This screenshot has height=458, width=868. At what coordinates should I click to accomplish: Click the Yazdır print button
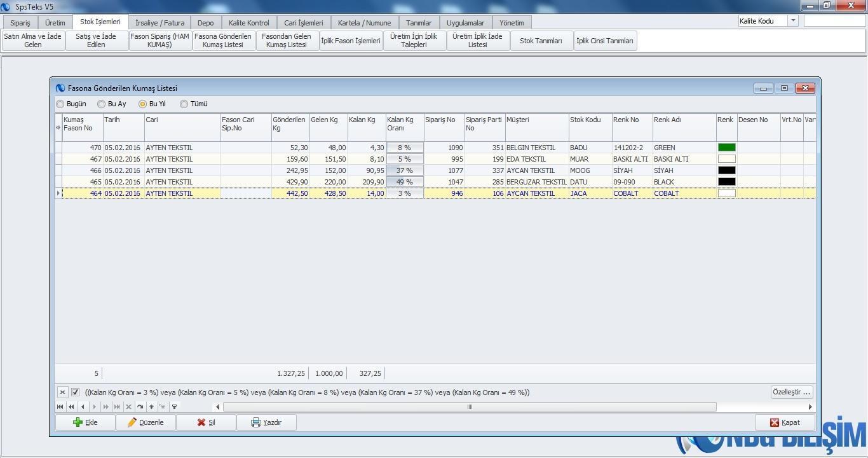coord(266,422)
